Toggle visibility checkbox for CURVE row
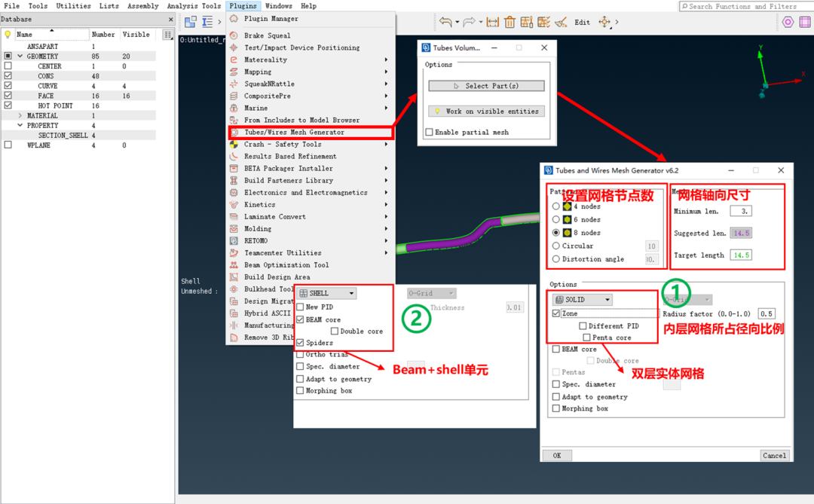This screenshot has height=504, width=814. tap(8, 86)
